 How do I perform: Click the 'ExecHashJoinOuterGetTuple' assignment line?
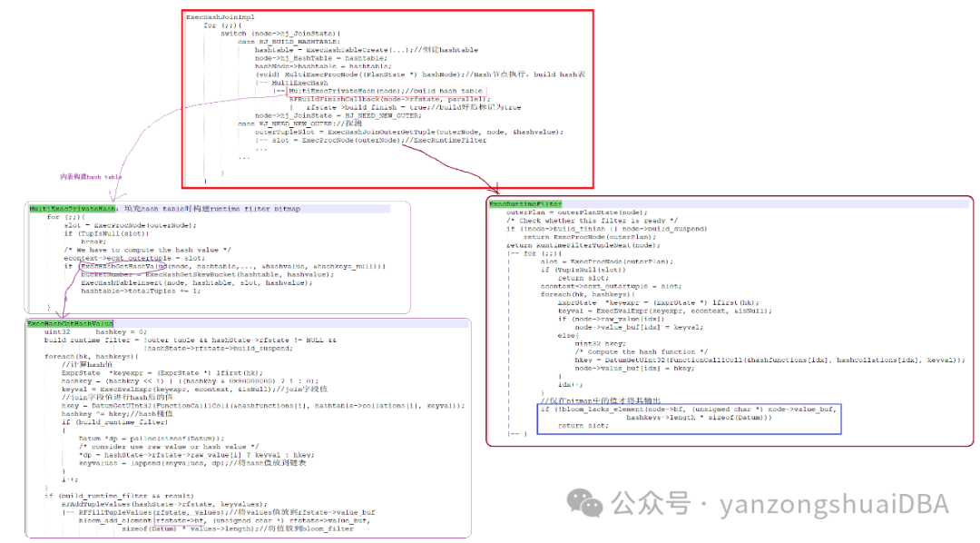pos(408,132)
